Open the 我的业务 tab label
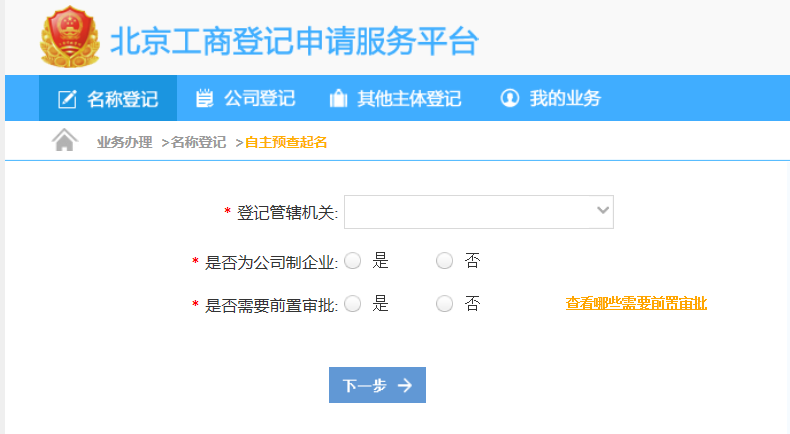The image size is (790, 434). (565, 99)
